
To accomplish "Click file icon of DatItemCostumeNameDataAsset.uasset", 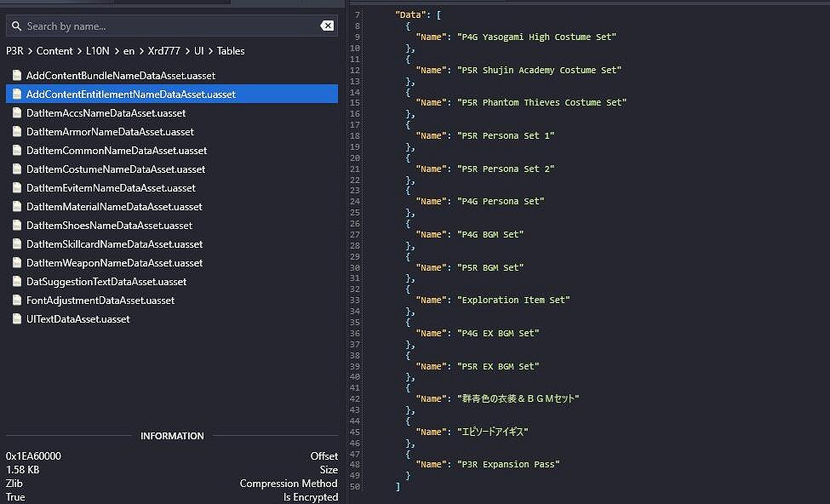I will tap(16, 169).
